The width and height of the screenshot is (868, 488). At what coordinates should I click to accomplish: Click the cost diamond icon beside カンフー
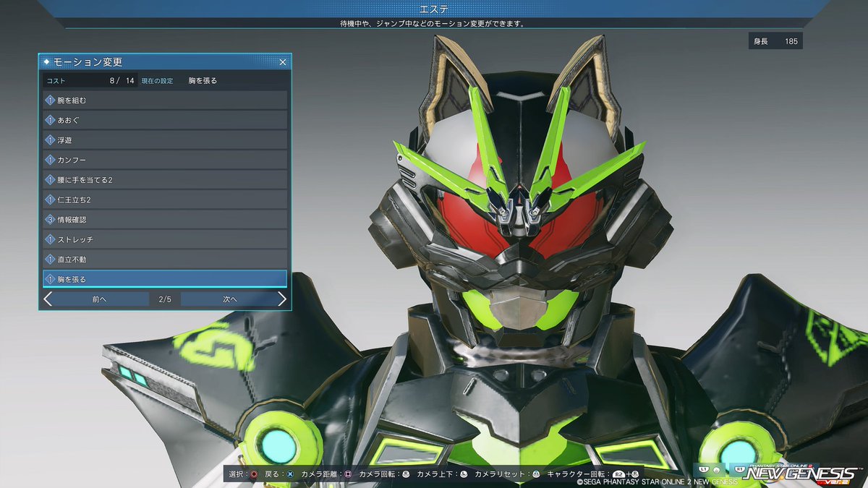point(50,160)
